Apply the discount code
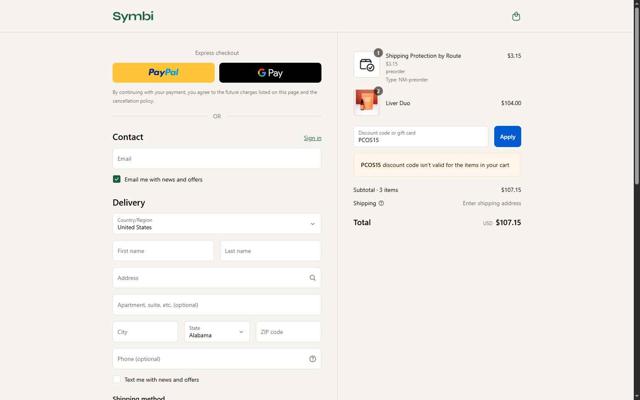Screen dimensions: 640x400 (507, 136)
